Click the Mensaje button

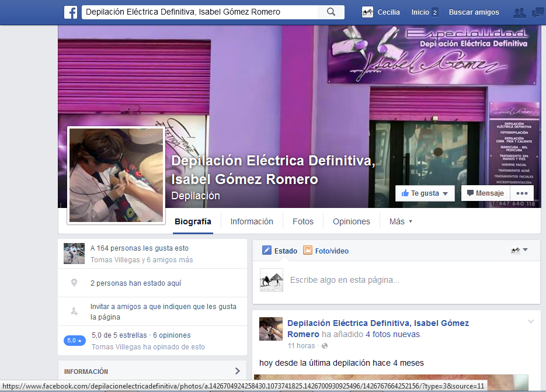point(485,193)
